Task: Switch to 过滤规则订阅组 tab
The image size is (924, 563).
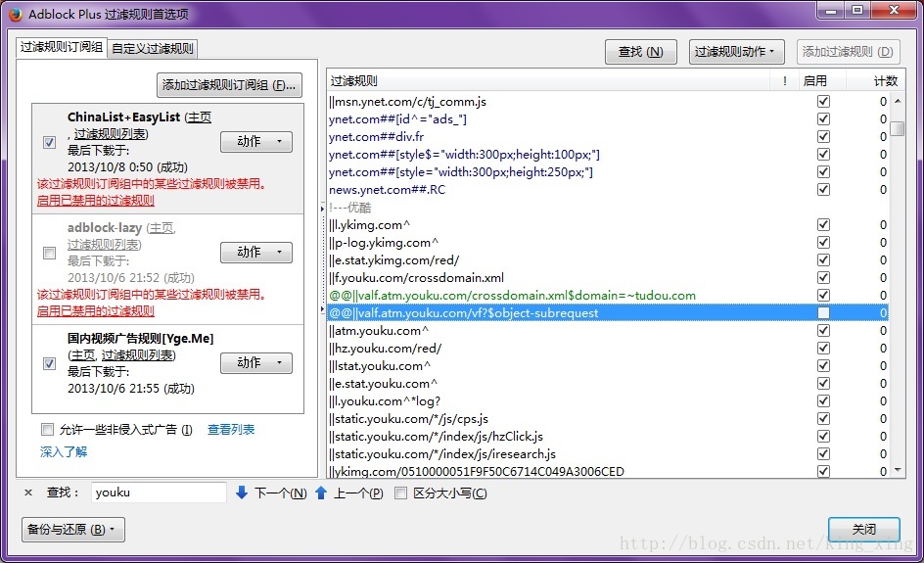Action: click(x=62, y=47)
